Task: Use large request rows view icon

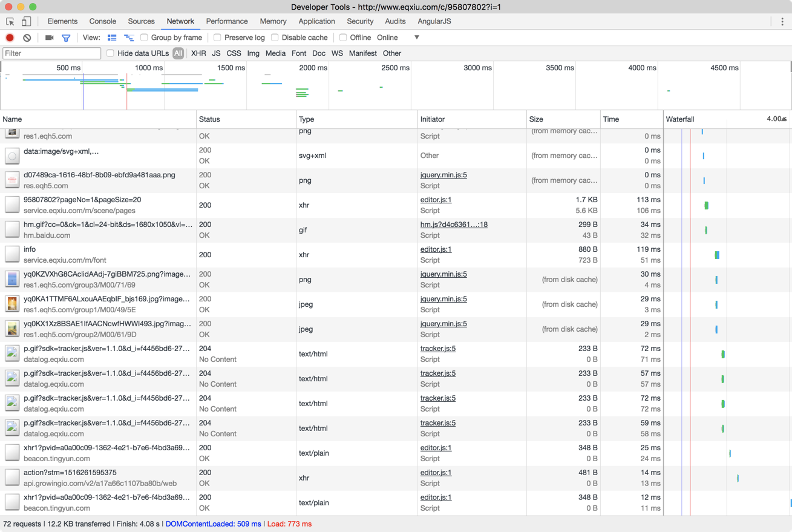Action: [112, 38]
